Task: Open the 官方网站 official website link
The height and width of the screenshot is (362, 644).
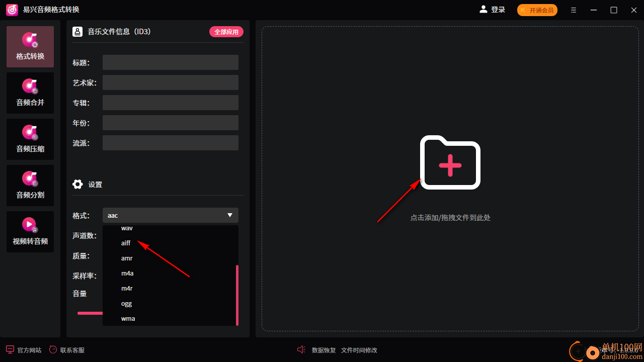Action: pyautogui.click(x=29, y=350)
